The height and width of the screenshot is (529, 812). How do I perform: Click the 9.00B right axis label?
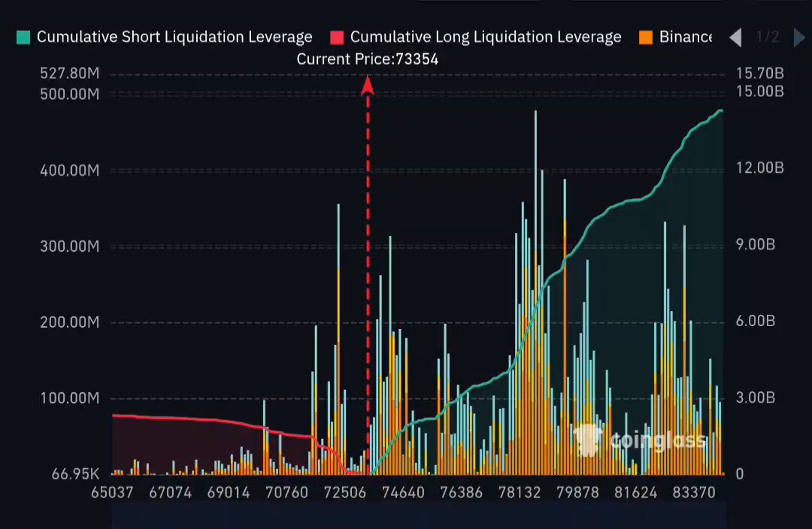point(756,244)
